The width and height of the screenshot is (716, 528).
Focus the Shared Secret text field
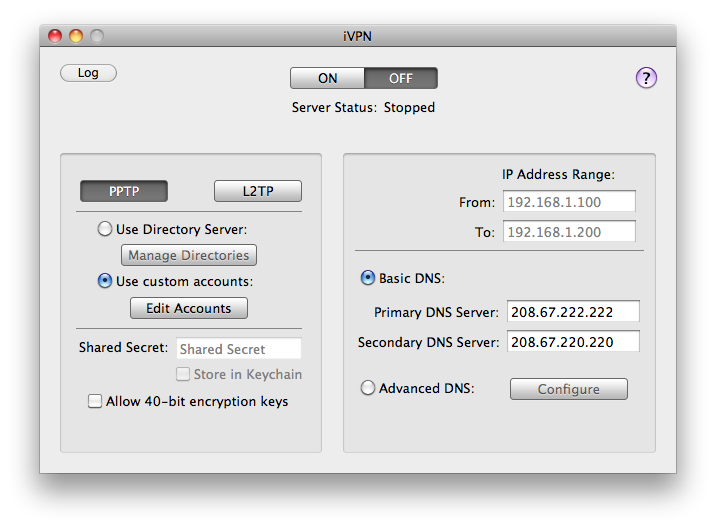pyautogui.click(x=239, y=348)
